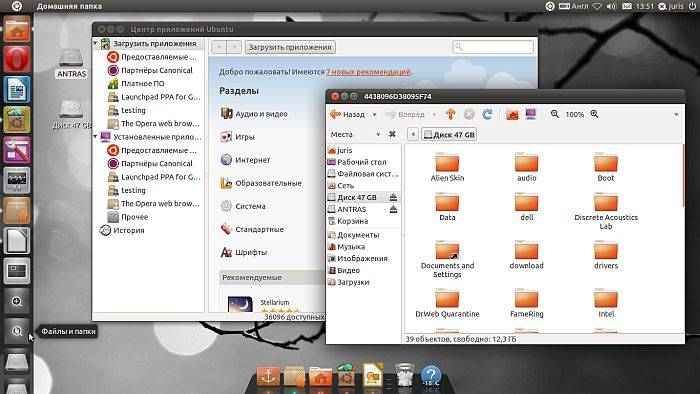The width and height of the screenshot is (700, 394).
Task: Click the anchor icon in bottom dock
Action: pos(268,376)
